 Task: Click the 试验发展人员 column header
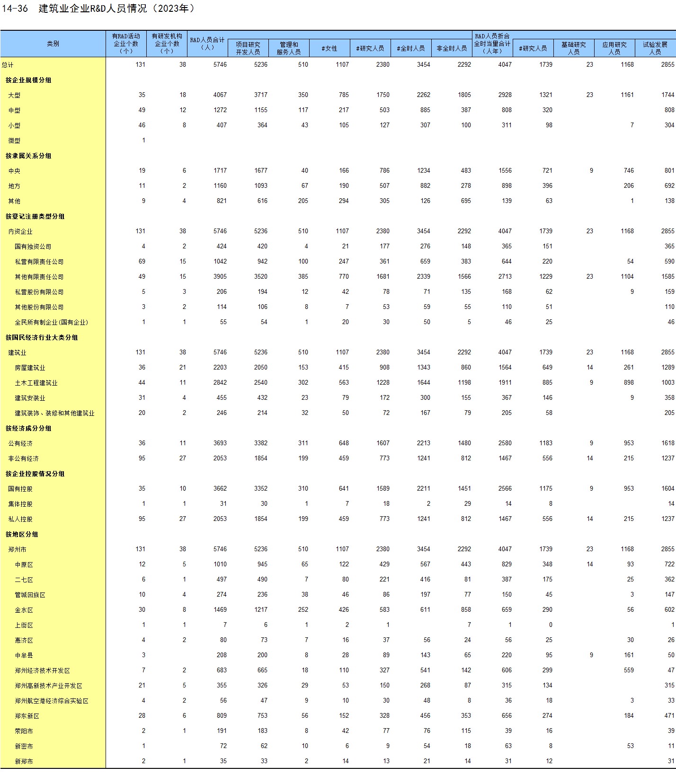pos(655,48)
